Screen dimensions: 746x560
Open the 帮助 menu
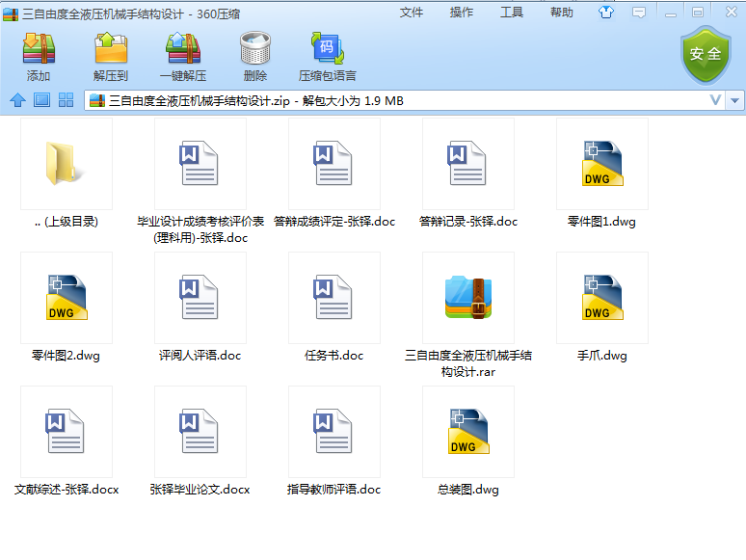tap(561, 13)
